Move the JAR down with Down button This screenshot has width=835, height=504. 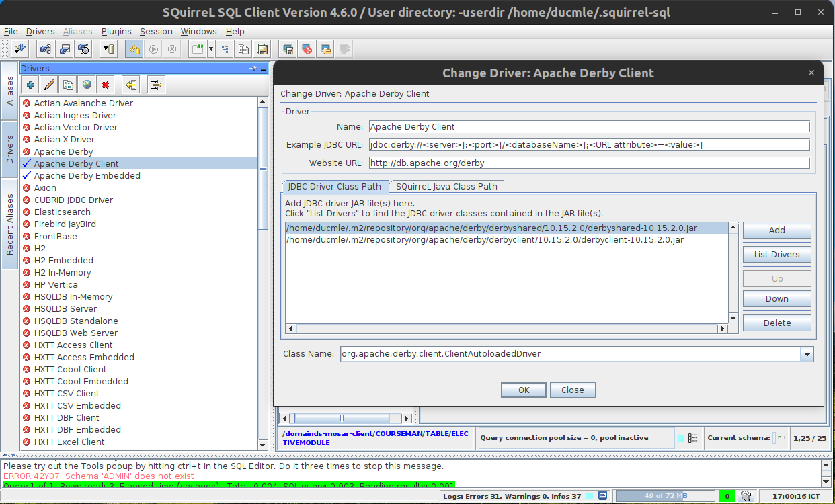pyautogui.click(x=777, y=299)
